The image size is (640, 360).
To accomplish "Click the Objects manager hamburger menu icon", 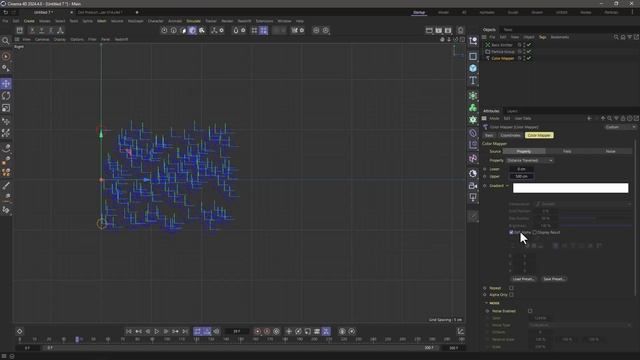I will [484, 37].
